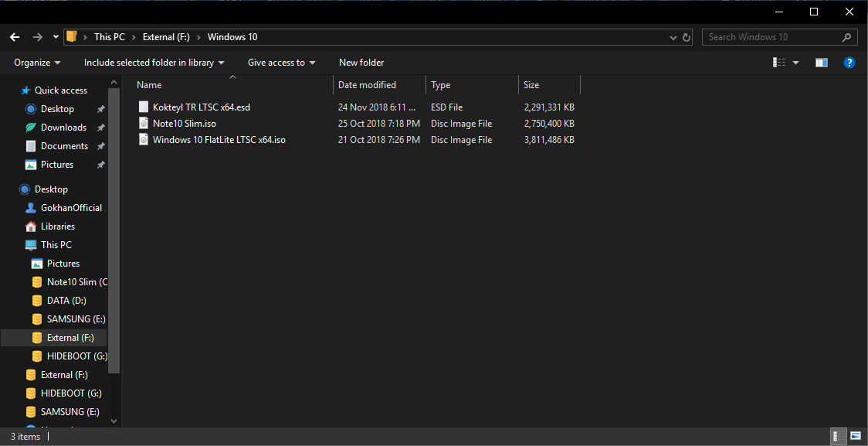Create a New folder
This screenshot has width=868, height=446.
[361, 63]
